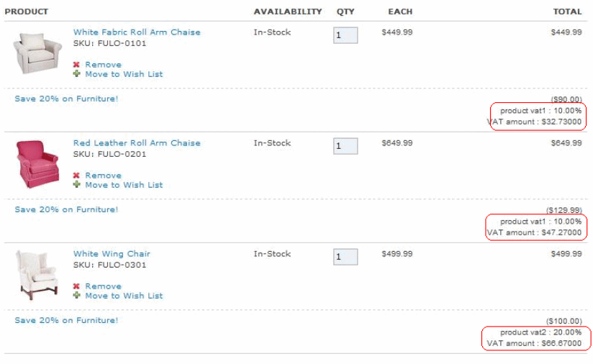The width and height of the screenshot is (593, 364).
Task: Click quantity field for White Wing Chair
Action: pyautogui.click(x=345, y=257)
